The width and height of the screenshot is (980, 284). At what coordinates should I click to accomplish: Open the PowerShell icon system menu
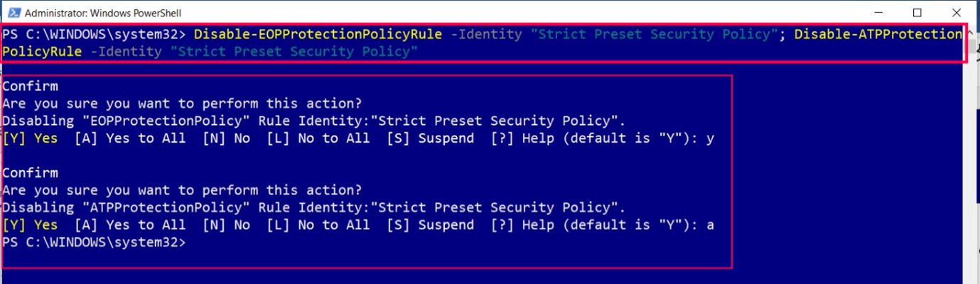(11, 13)
